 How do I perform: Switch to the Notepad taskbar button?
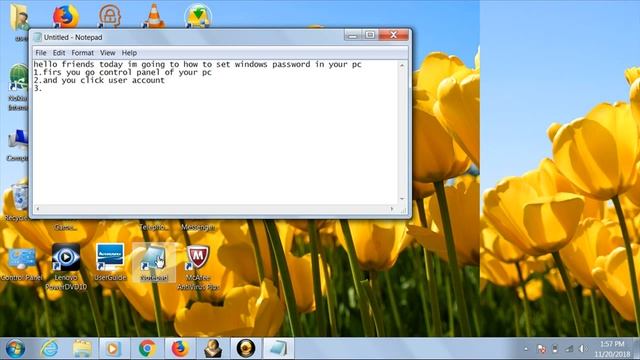[278, 349]
